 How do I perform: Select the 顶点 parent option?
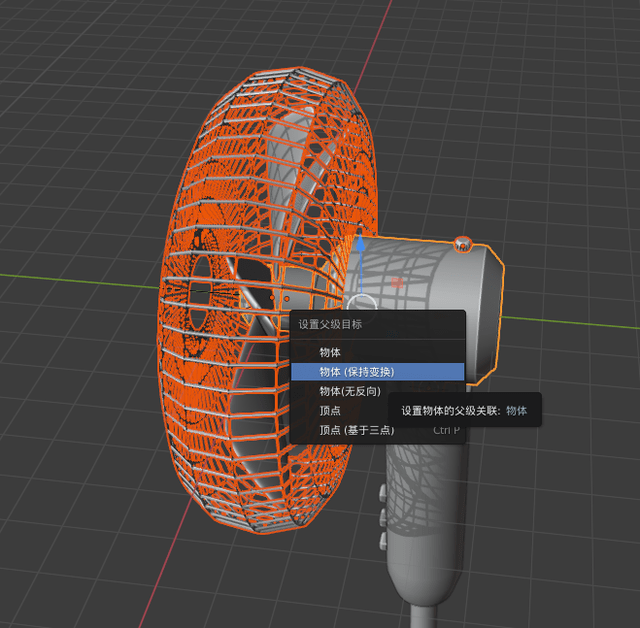330,410
